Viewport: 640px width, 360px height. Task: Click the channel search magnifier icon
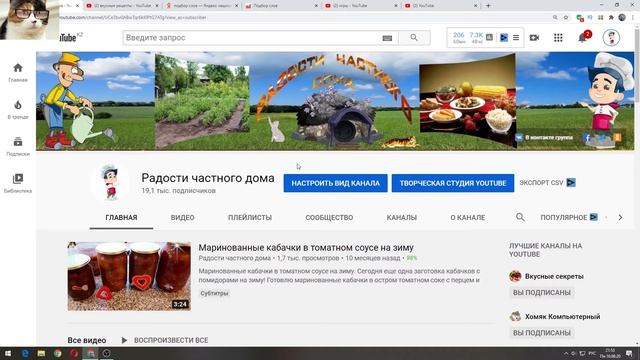(x=520, y=217)
